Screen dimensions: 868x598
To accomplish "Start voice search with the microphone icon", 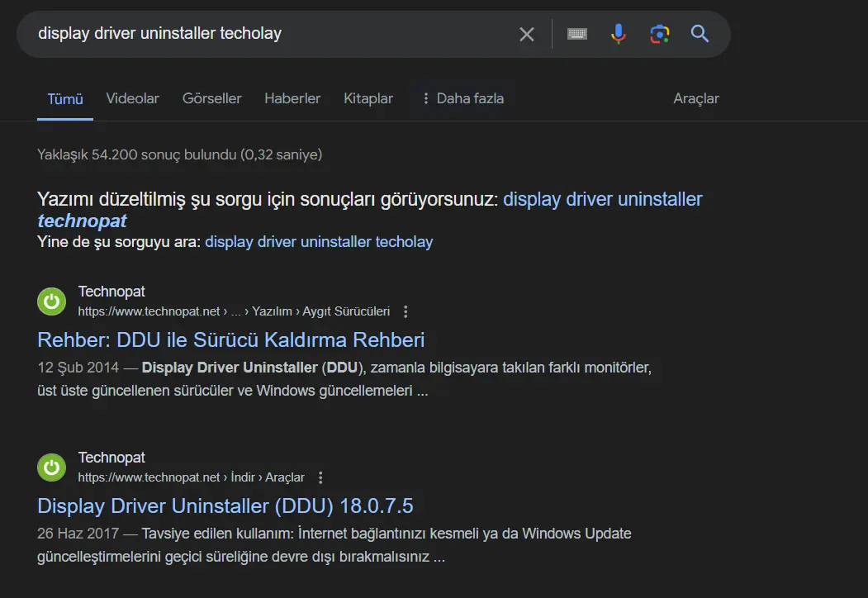I will (x=619, y=35).
